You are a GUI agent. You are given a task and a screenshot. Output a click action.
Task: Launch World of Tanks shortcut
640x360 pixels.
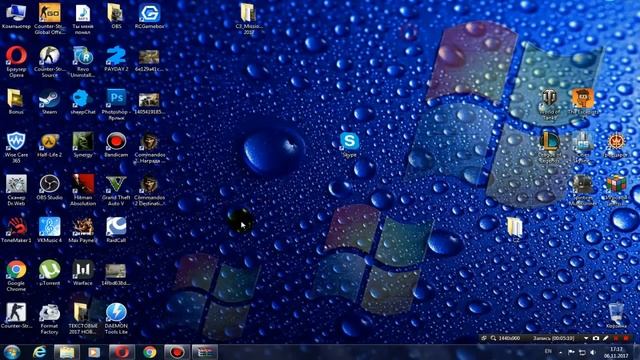tap(549, 104)
